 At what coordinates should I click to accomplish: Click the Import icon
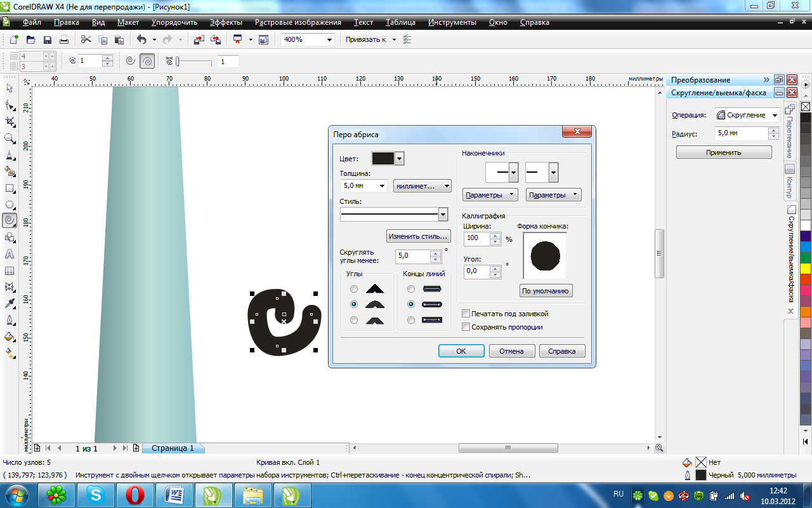tap(199, 39)
